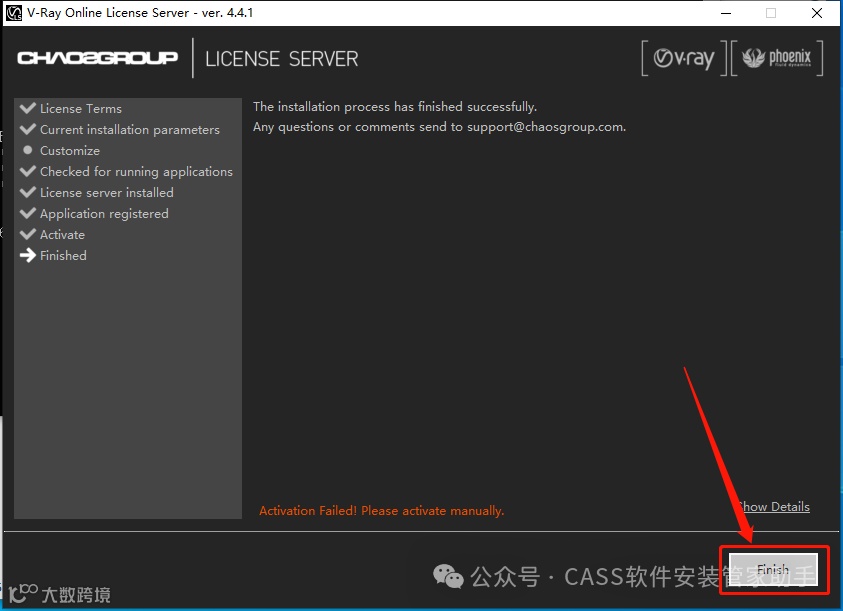
Task: Select the Activate step
Action: 62,235
